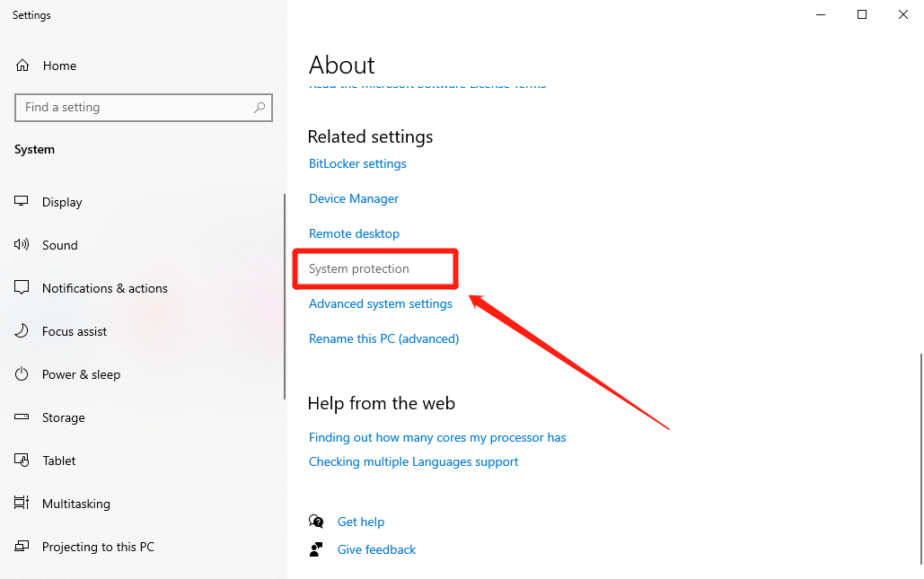Viewport: 924px width, 579px height.
Task: Click the Sound speaker icon
Action: click(22, 245)
